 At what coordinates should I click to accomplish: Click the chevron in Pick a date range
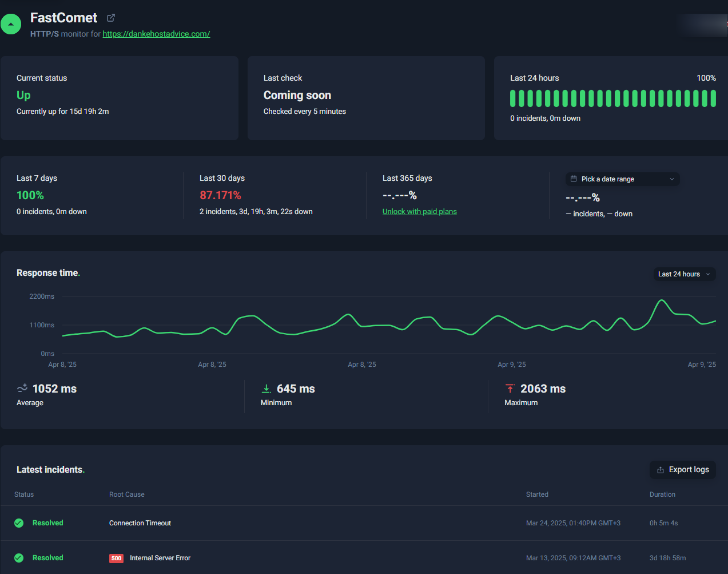672,179
